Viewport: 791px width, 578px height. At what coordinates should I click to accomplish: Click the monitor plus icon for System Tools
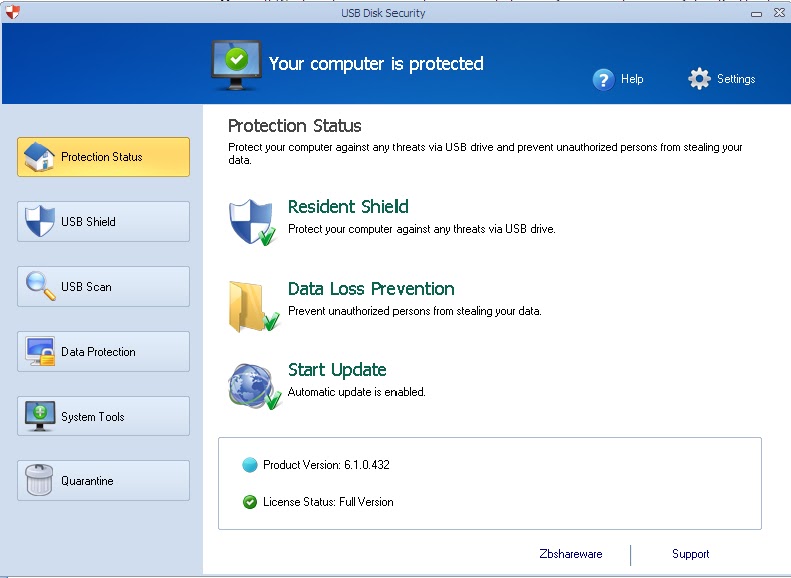(x=40, y=416)
